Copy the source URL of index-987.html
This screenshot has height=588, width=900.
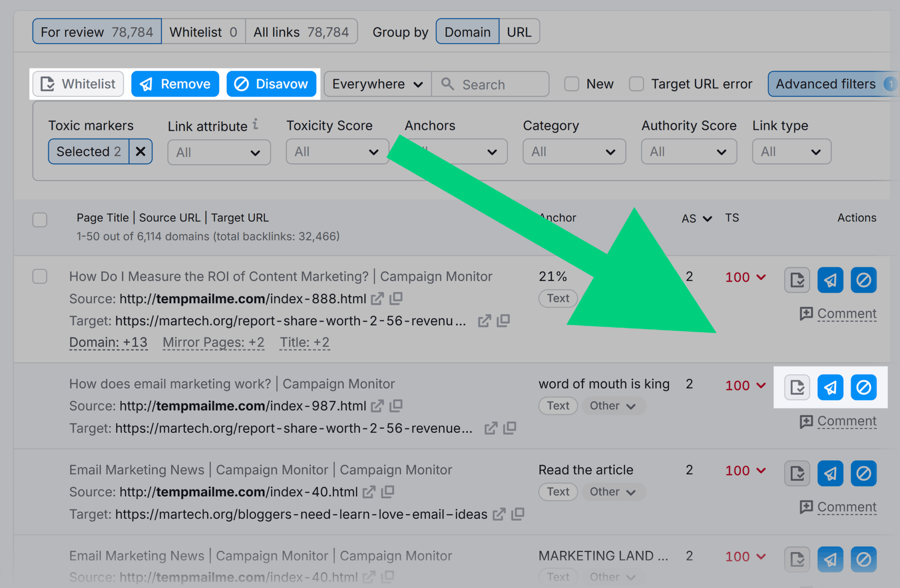pos(396,406)
